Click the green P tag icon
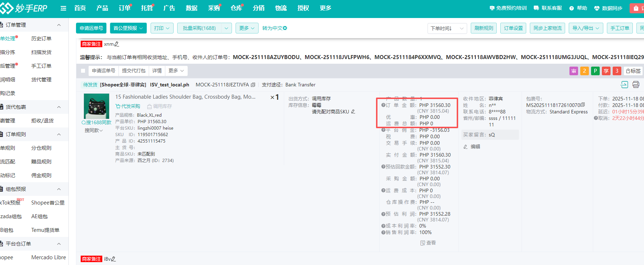 595,71
